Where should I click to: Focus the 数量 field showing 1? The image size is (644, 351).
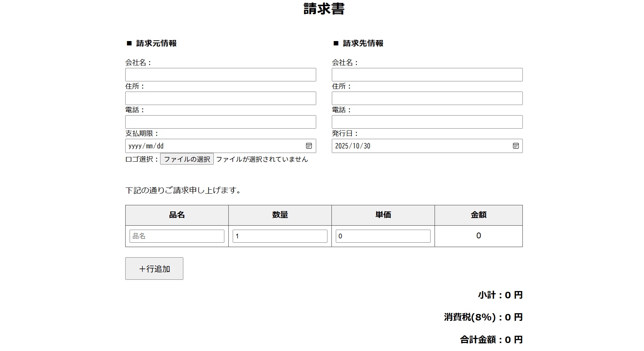pyautogui.click(x=280, y=236)
